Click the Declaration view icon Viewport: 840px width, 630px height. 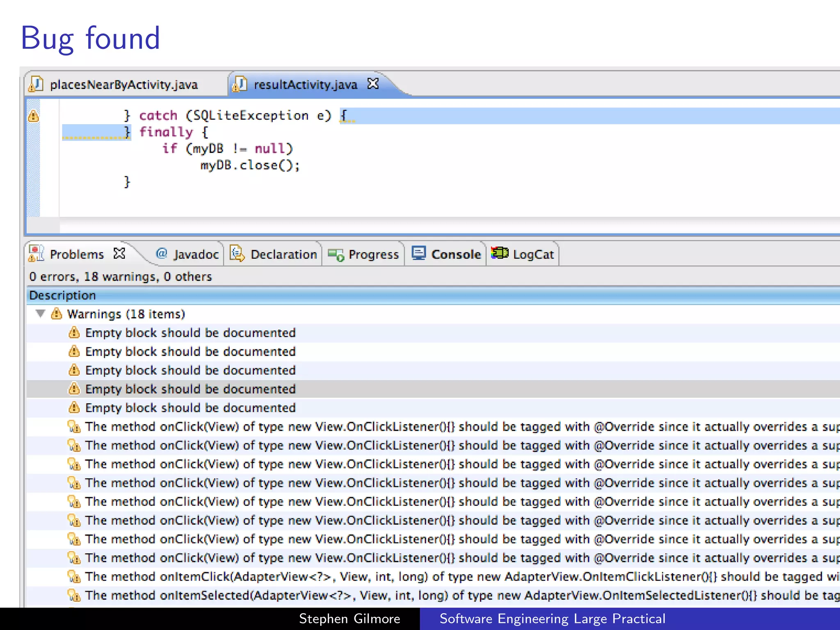[237, 253]
